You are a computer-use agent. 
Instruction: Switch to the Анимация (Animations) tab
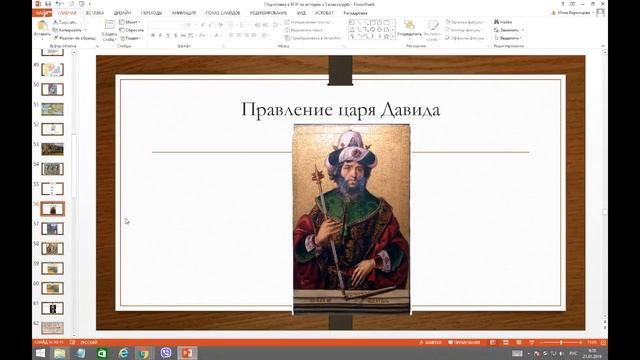pos(184,13)
